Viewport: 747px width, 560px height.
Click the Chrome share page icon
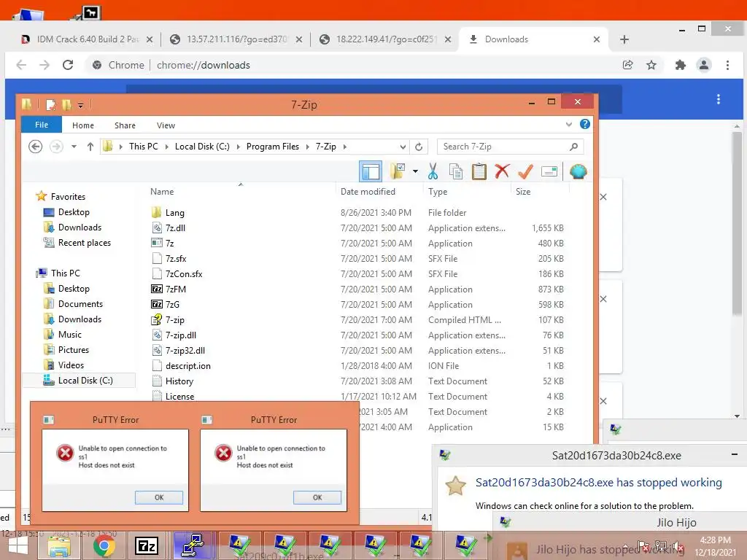click(628, 65)
